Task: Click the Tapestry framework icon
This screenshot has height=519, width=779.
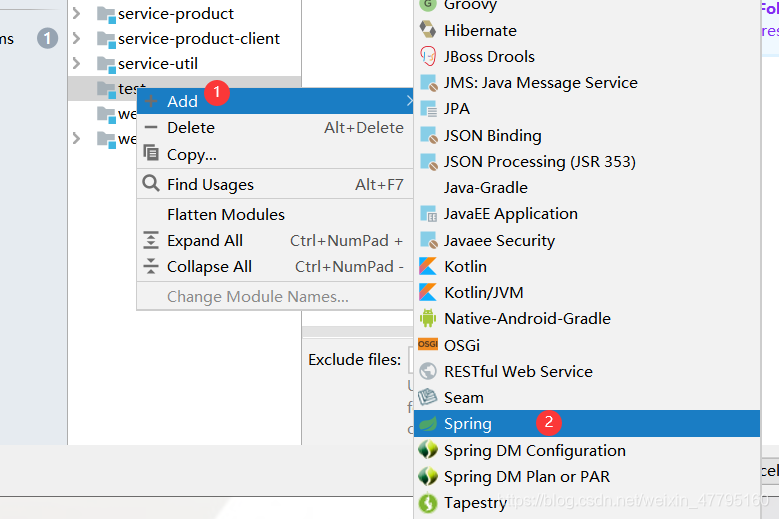Action: 428,503
